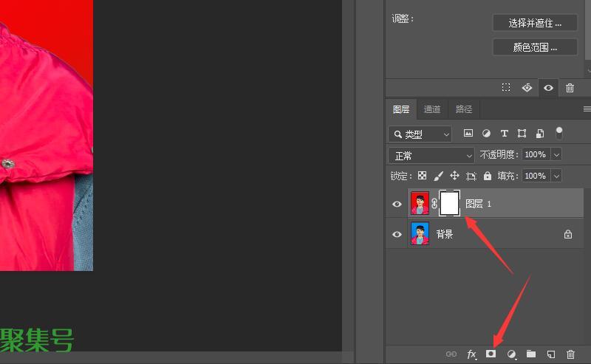Click the 选择并遮住 button
The height and width of the screenshot is (364, 591).
pos(535,23)
